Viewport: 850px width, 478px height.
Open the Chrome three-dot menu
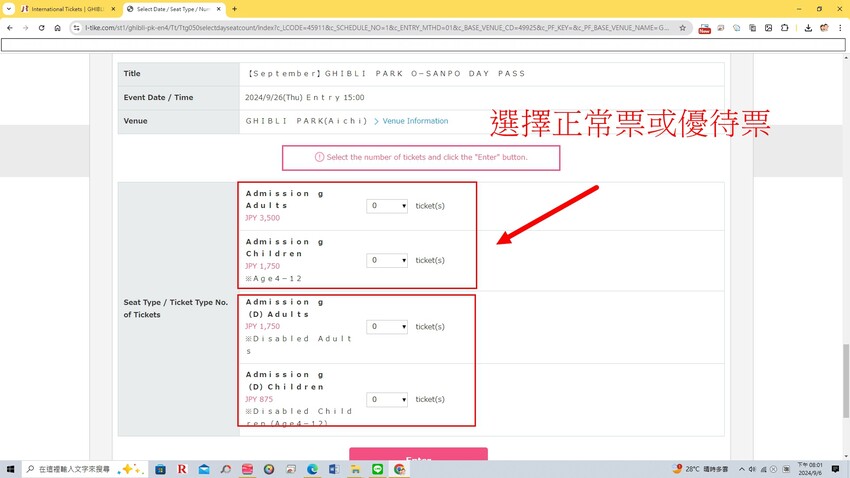coord(840,28)
